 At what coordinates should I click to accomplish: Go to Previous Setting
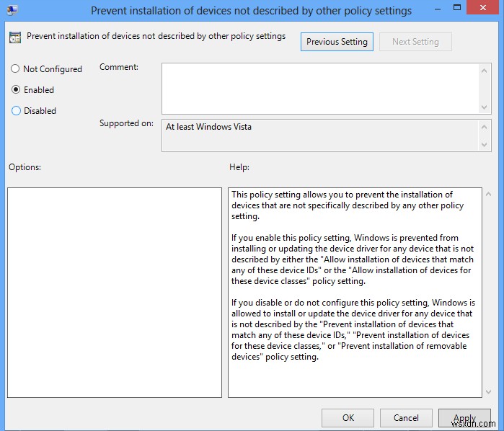337,42
